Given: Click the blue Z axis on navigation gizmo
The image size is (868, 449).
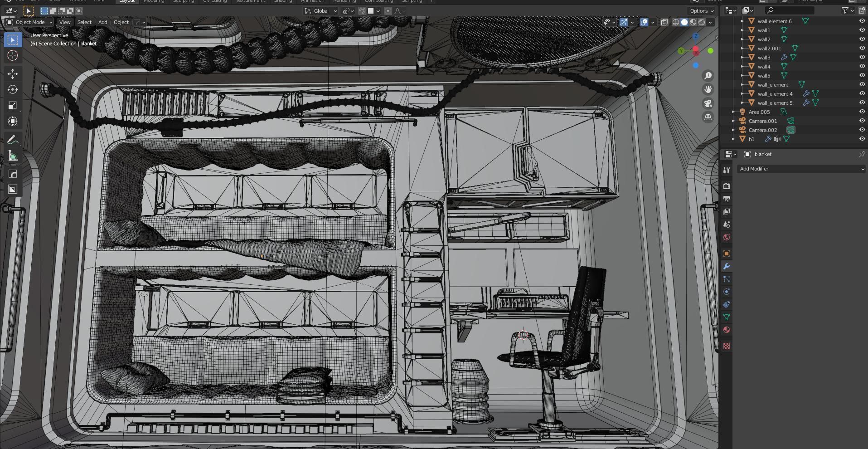Looking at the screenshot, I should click(696, 36).
